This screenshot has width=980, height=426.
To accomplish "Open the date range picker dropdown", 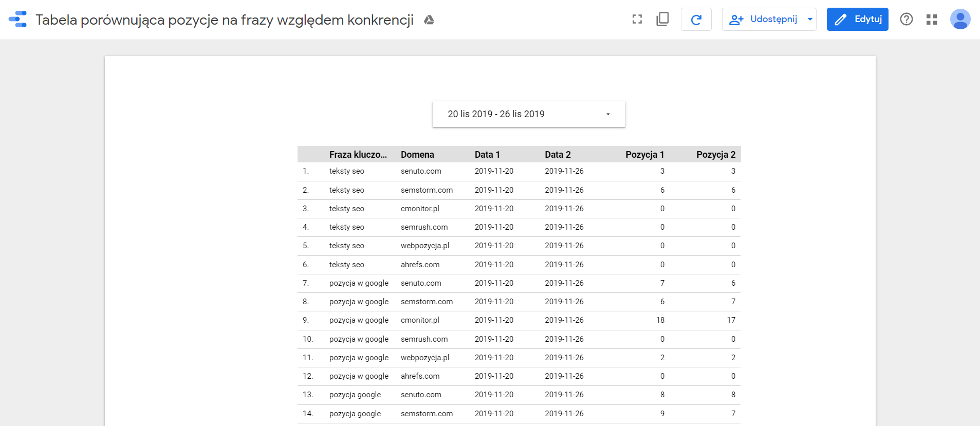I will pyautogui.click(x=529, y=114).
